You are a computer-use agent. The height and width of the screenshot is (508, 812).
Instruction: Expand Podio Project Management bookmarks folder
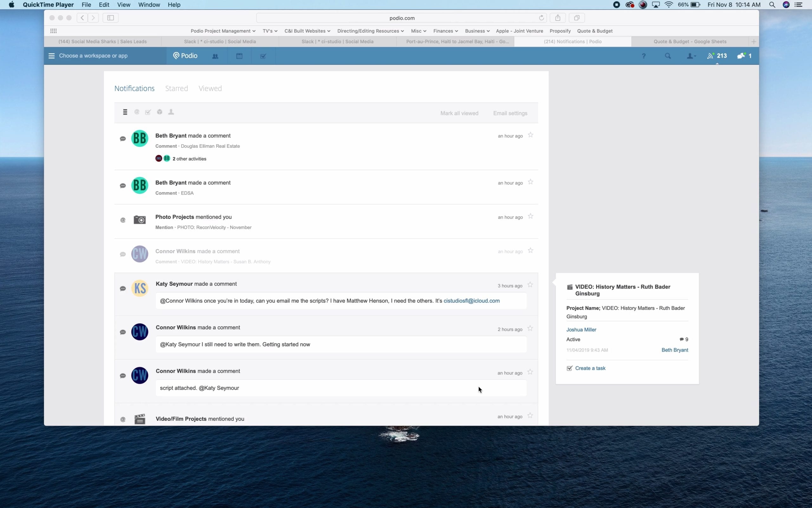click(x=223, y=31)
